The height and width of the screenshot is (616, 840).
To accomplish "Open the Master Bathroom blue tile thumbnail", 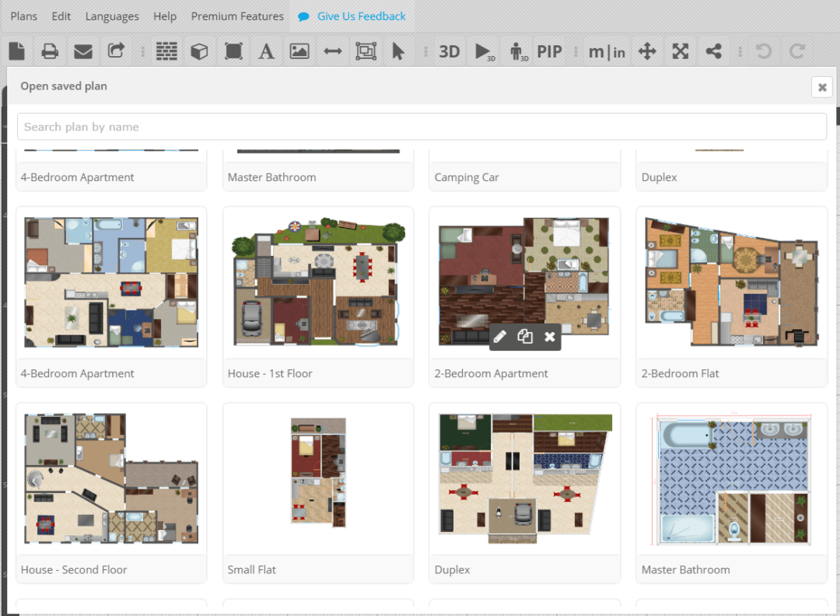I will [732, 478].
